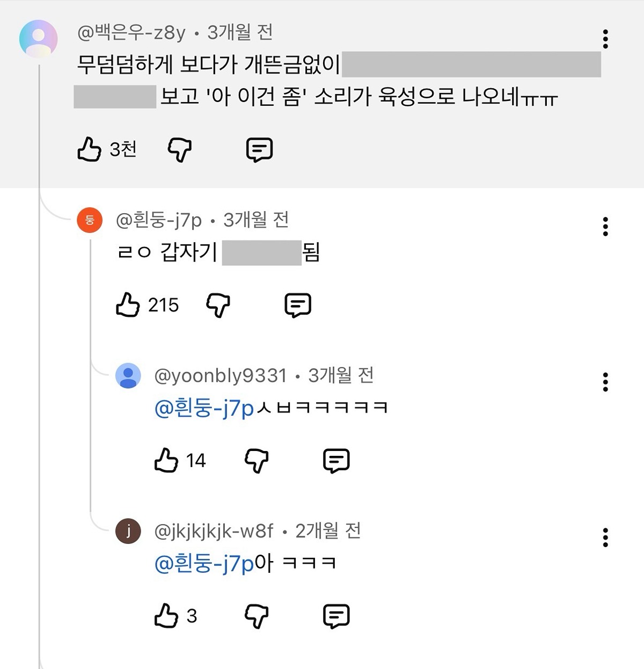Dislike the comment by @백은우-z8y

[x=179, y=150]
